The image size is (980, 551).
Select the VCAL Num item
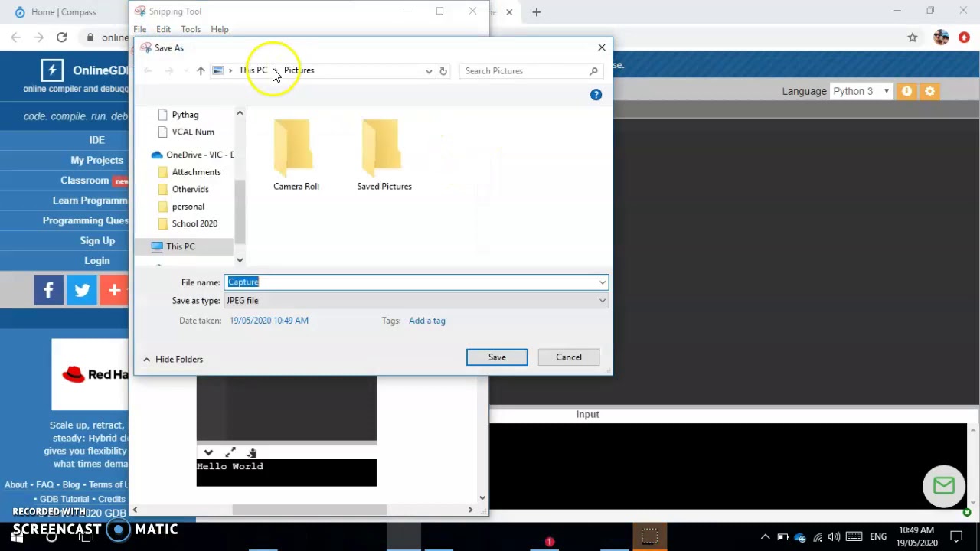click(x=186, y=132)
